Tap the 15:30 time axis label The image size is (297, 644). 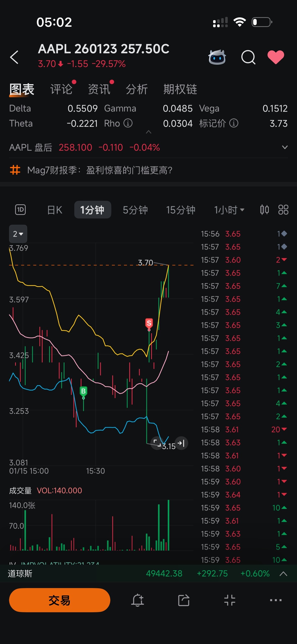pos(95,471)
